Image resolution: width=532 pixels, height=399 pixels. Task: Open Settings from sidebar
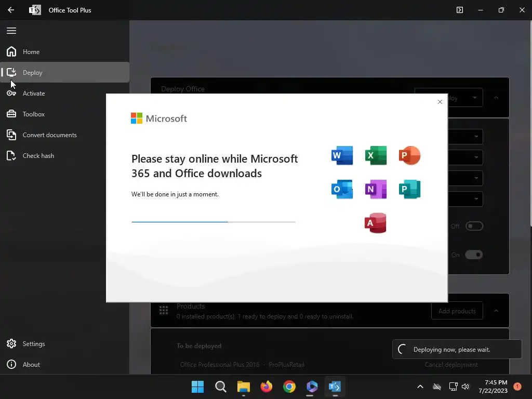[x=64, y=344]
